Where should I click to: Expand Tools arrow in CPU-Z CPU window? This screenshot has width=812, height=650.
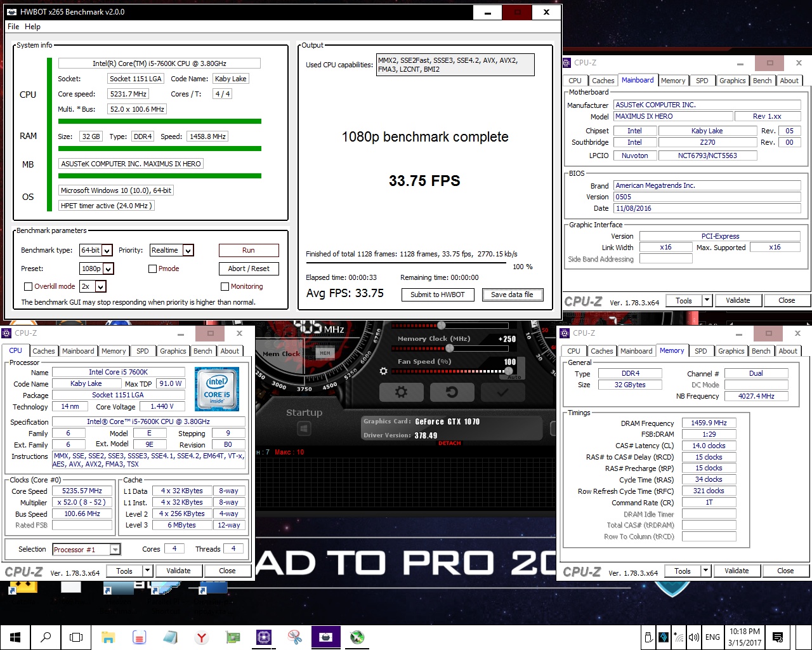pos(148,571)
